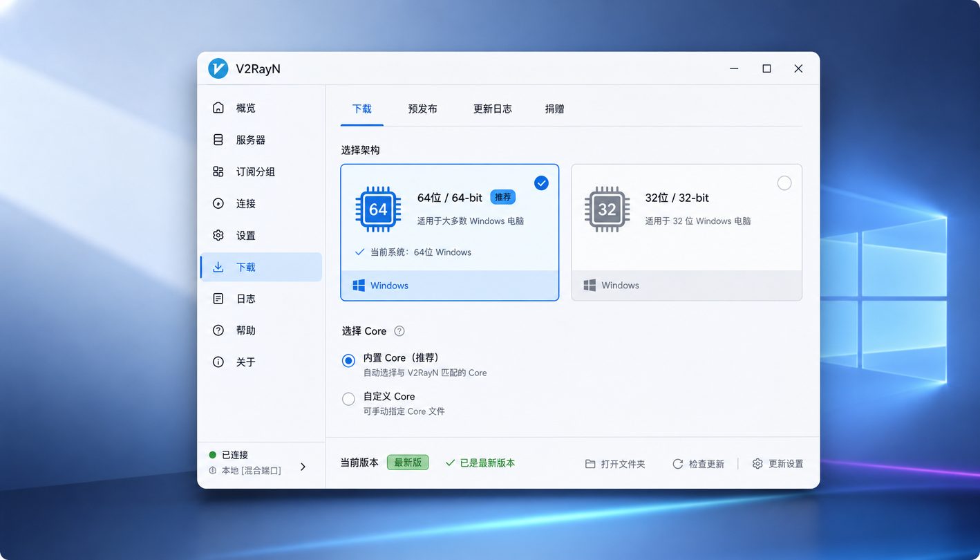The height and width of the screenshot is (560, 980).
Task: Click the 选择架构 heading
Action: point(360,150)
